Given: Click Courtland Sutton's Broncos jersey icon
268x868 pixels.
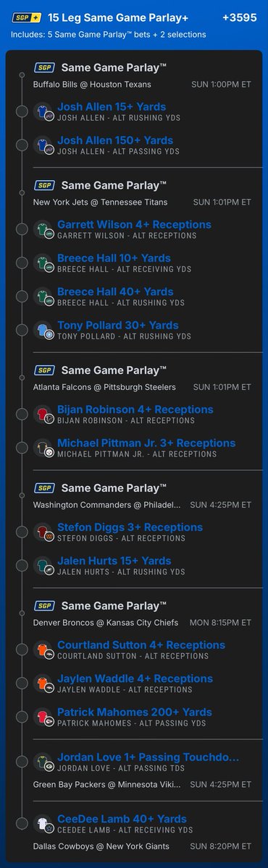Looking at the screenshot, I should point(43,650).
